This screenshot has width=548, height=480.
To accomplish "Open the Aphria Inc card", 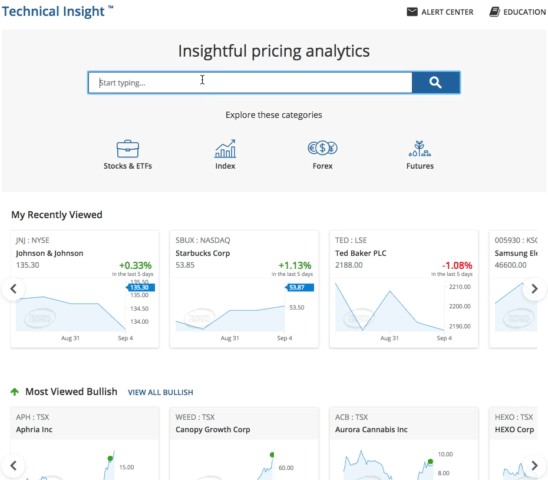I will (x=85, y=443).
